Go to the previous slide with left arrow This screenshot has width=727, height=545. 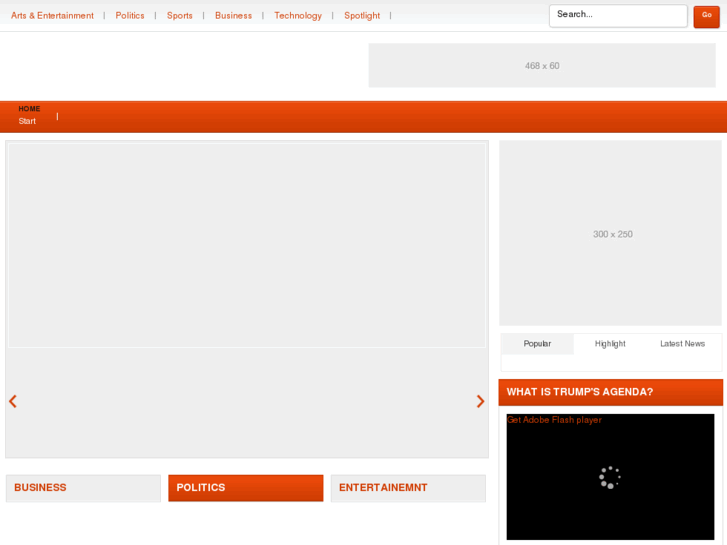(x=13, y=401)
